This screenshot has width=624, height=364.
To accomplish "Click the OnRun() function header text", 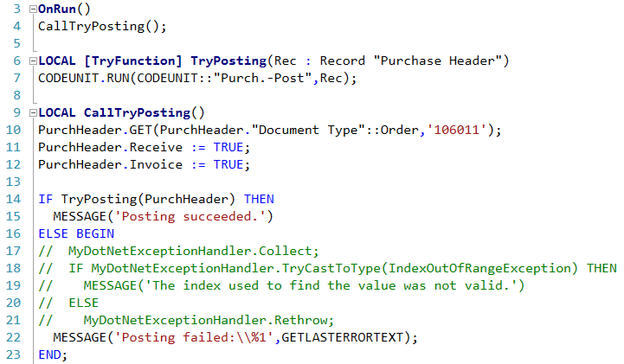I will tap(64, 10).
